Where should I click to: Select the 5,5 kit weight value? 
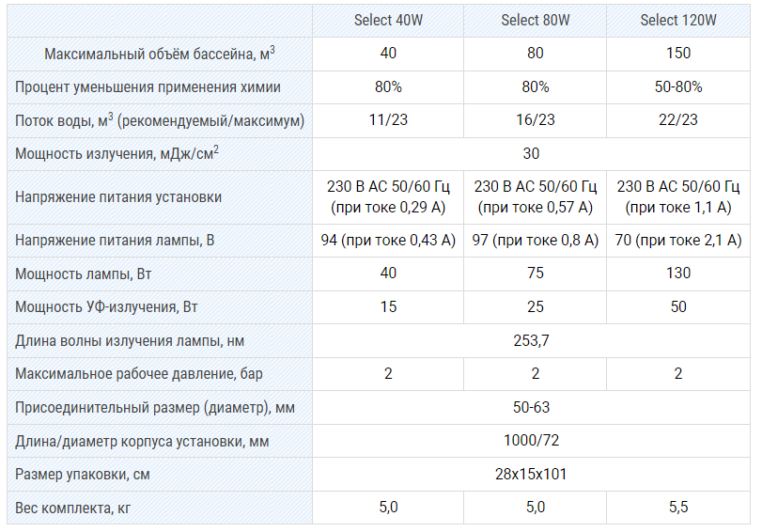point(678,508)
